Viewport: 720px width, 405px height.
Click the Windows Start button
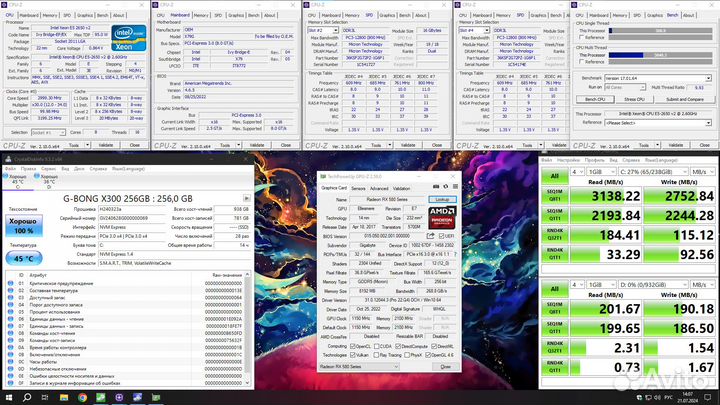tap(8, 396)
